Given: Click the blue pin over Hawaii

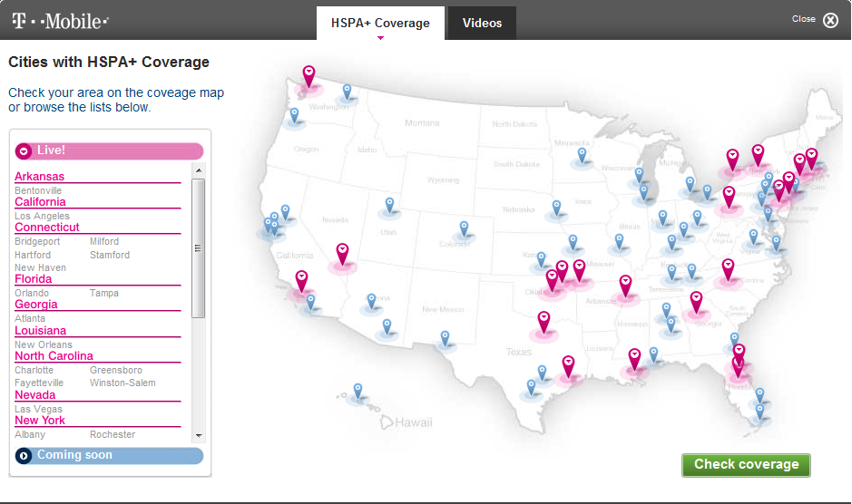Looking at the screenshot, I should pos(357,391).
